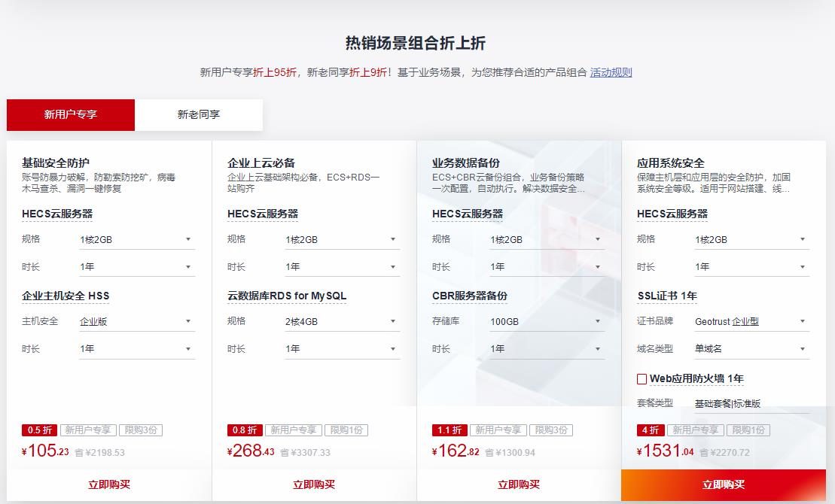Open 规格 dropdown in 基础安全防护 HECS云服务器
Viewport: 835px width, 504px height.
click(137, 239)
